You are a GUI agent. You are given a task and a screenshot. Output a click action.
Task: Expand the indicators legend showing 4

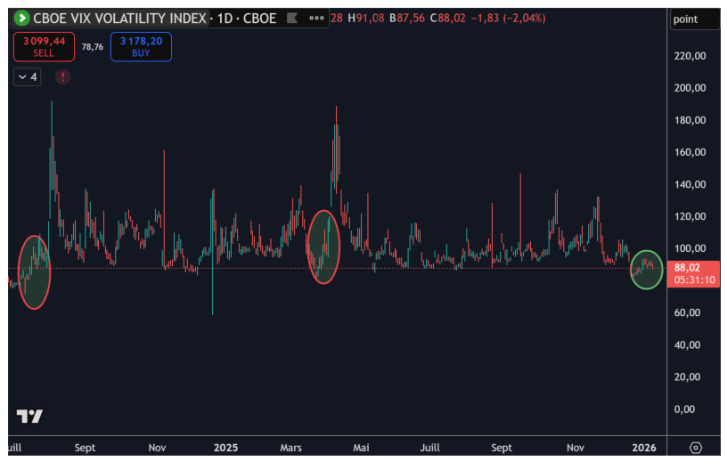27,77
